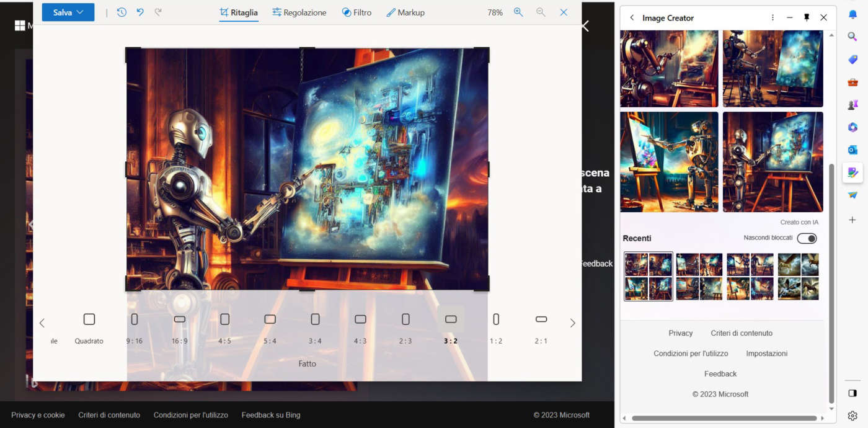Click the history clock icon in editor toolbar

click(x=122, y=12)
